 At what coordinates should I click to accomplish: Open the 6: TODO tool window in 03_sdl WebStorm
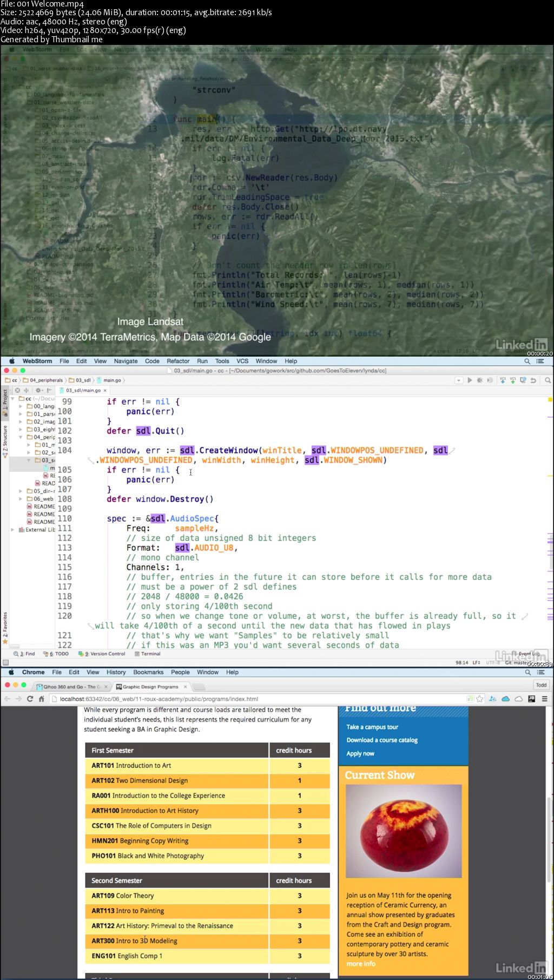coord(56,654)
